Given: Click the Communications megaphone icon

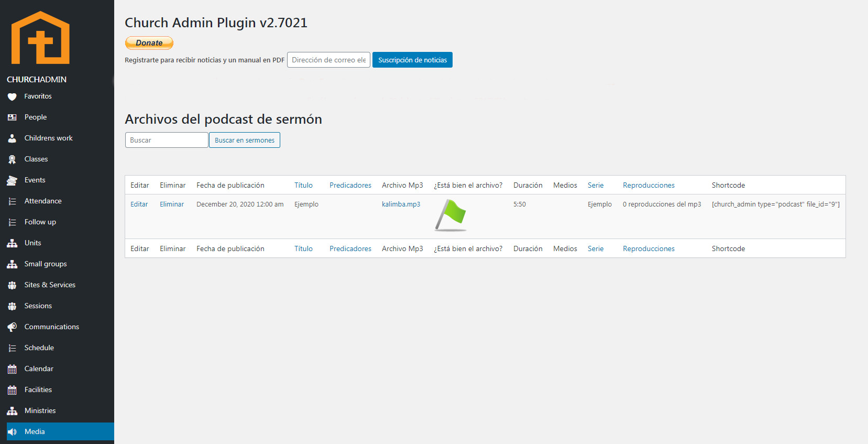Looking at the screenshot, I should click(x=12, y=327).
